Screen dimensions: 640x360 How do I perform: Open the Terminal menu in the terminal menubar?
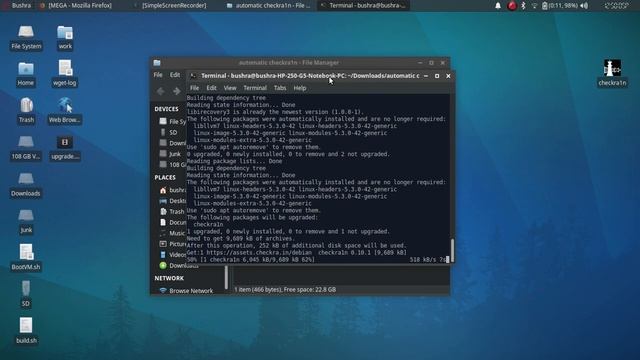255,88
